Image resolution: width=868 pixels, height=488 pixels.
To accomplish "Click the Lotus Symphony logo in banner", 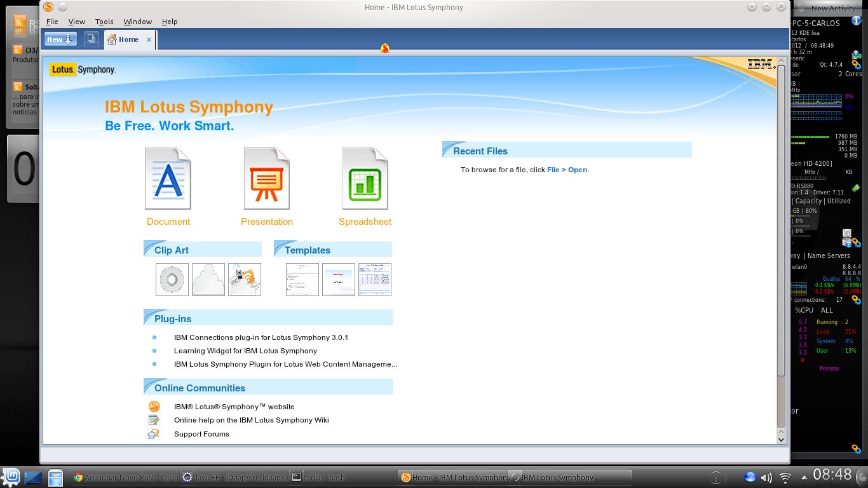I will click(x=83, y=69).
